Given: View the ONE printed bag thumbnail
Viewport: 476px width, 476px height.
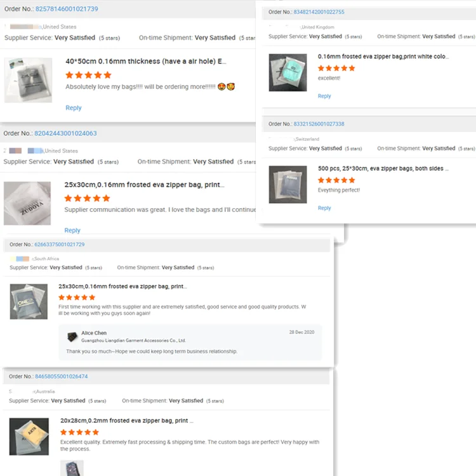Looking at the screenshot, I should [x=29, y=301].
